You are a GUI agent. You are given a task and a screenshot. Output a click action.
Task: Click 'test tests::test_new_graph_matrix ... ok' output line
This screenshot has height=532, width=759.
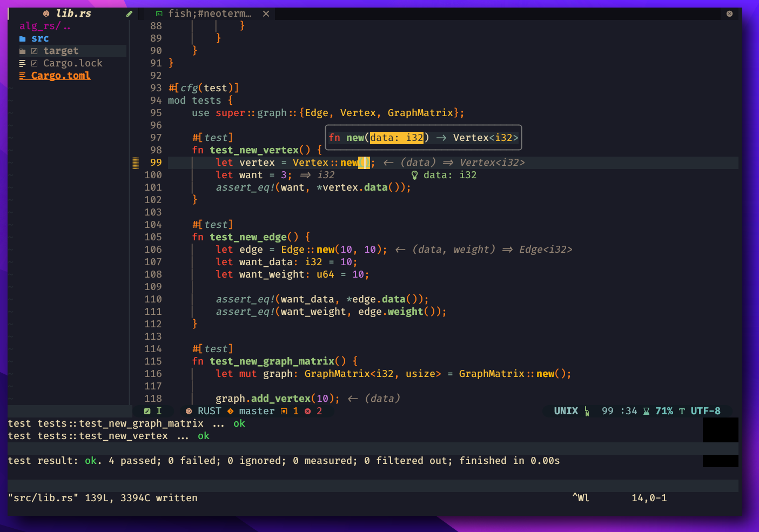126,423
